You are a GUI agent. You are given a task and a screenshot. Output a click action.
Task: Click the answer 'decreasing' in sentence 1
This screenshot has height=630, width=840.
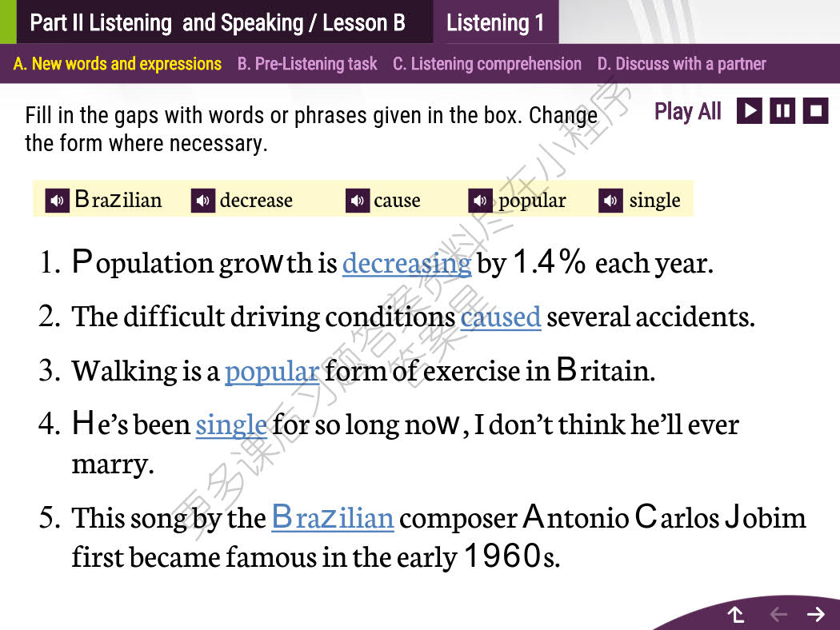click(x=406, y=263)
